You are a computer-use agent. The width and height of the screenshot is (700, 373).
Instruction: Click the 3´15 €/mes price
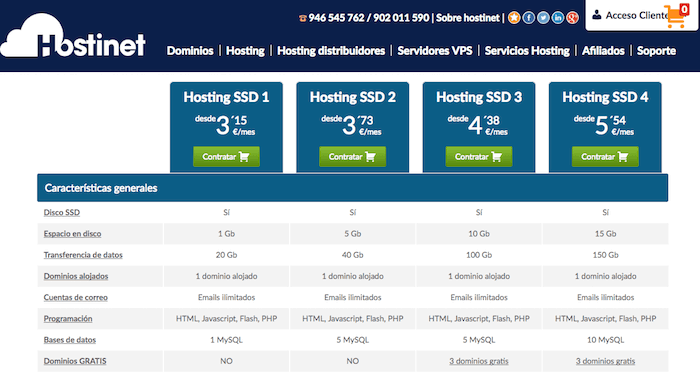225,125
